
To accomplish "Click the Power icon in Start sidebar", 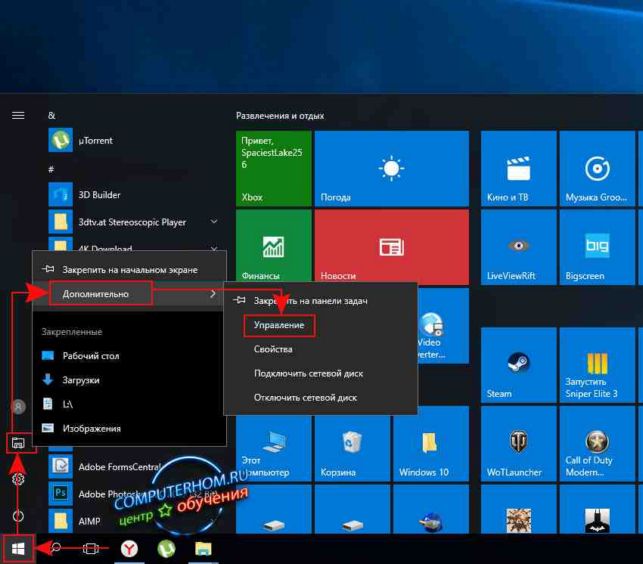I will pos(18,516).
